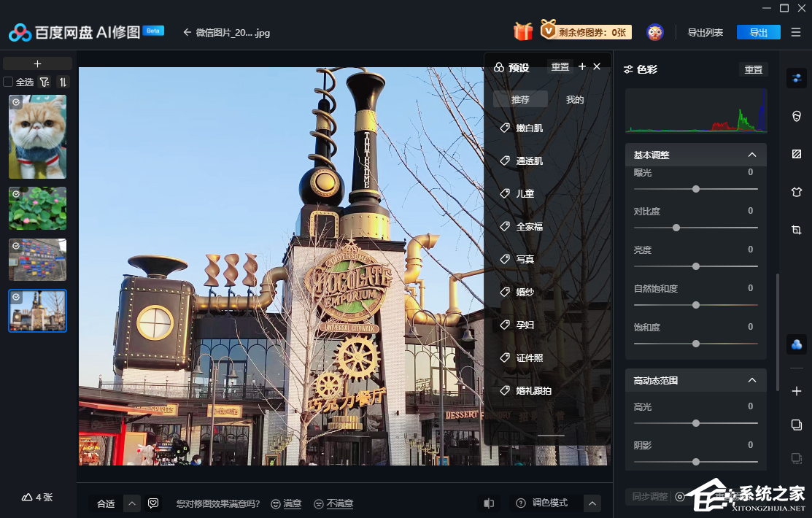Select the colorful wall thumbnail
The image size is (812, 518).
37,260
